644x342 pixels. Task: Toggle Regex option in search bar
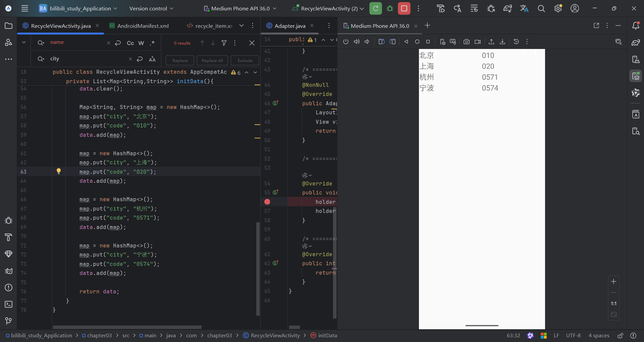pos(152,43)
